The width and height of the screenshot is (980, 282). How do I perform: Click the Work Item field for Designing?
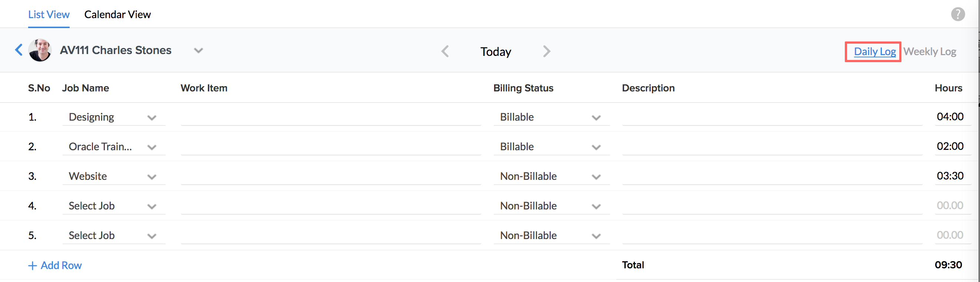pyautogui.click(x=331, y=117)
